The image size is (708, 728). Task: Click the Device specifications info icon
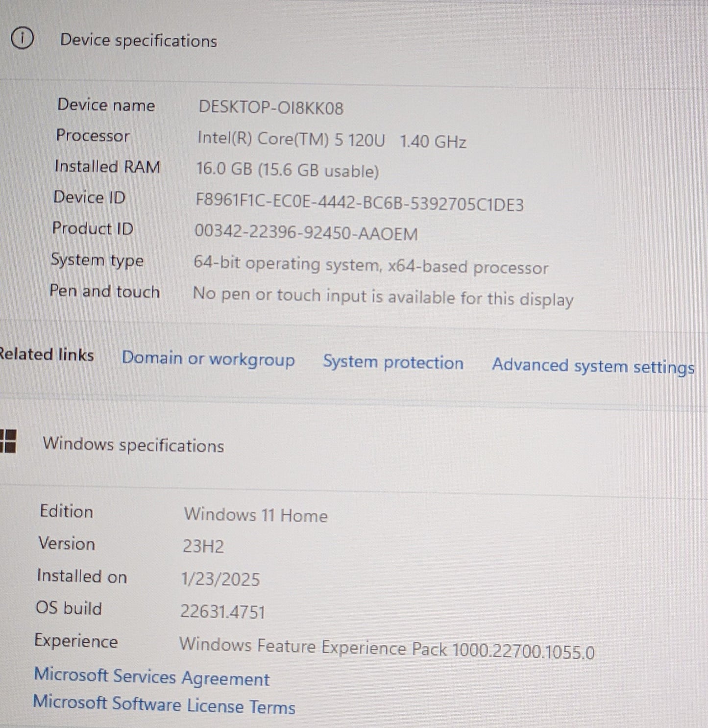[x=22, y=39]
